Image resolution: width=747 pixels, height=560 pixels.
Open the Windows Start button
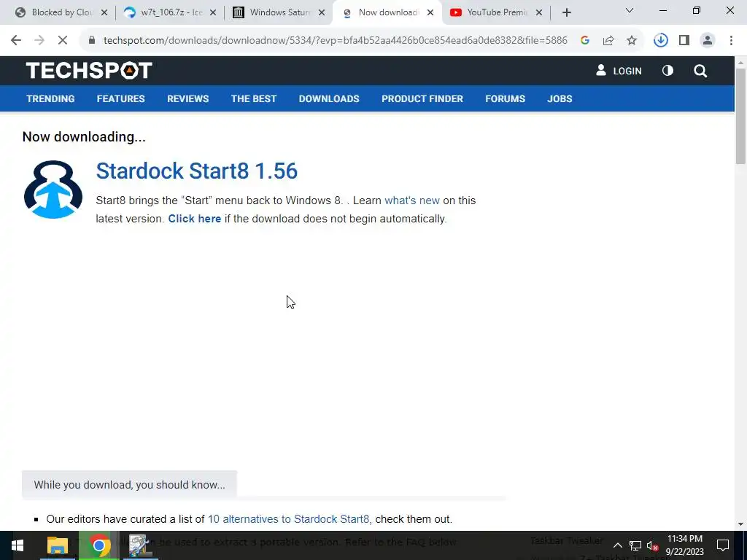18,545
